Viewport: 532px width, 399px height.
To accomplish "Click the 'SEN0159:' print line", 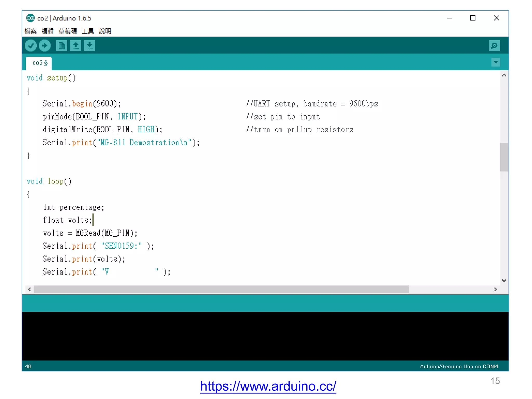I will tap(98, 246).
